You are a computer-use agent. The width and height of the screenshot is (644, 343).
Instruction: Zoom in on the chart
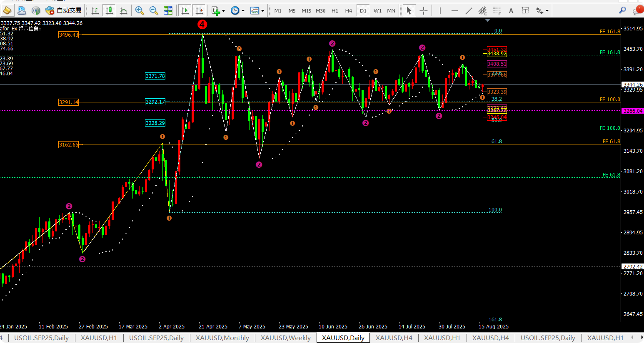tap(140, 10)
